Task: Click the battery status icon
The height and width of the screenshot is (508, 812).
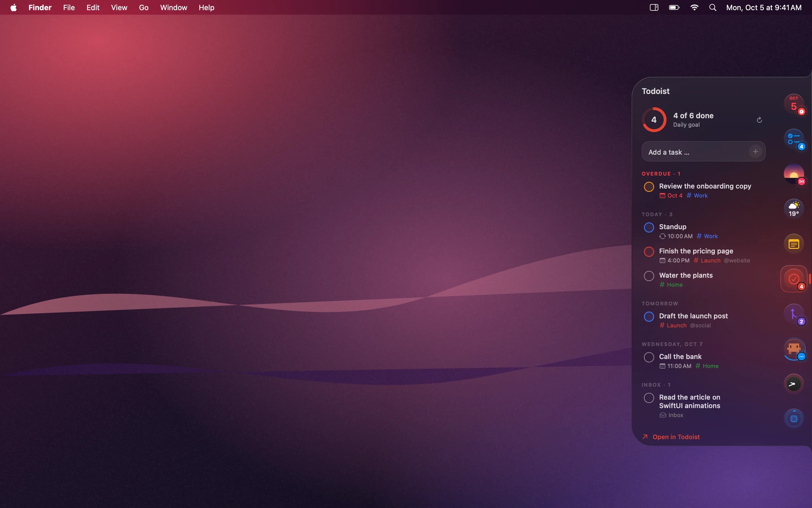Action: 674,7
